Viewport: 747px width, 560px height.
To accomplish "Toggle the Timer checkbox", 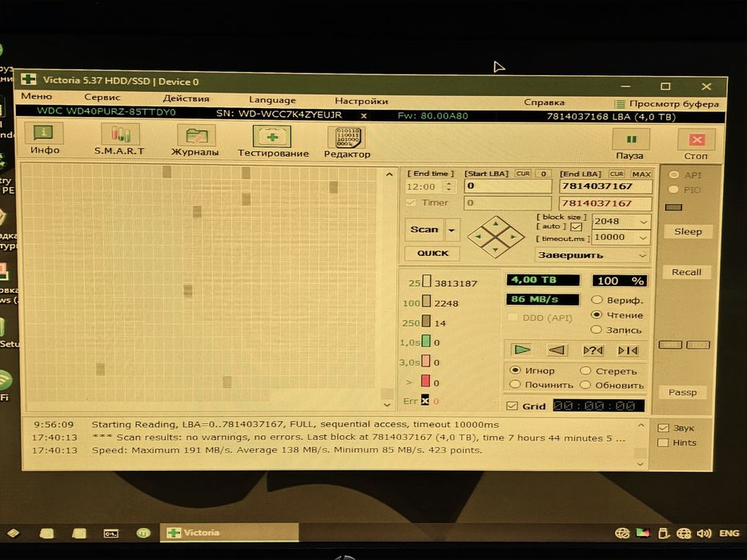I will [x=410, y=202].
